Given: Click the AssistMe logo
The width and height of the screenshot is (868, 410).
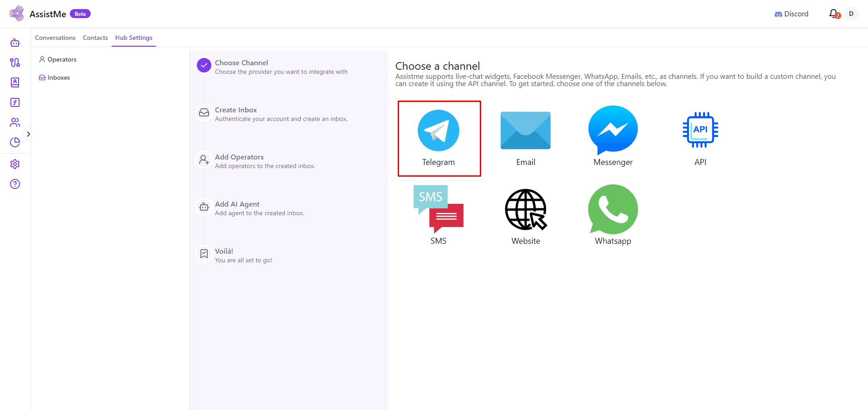Looking at the screenshot, I should tap(17, 14).
